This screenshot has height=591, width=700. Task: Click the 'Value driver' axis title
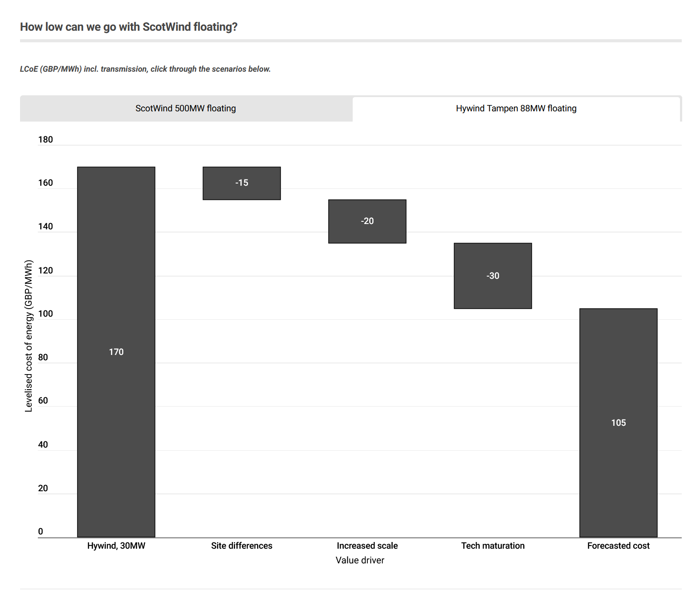360,560
